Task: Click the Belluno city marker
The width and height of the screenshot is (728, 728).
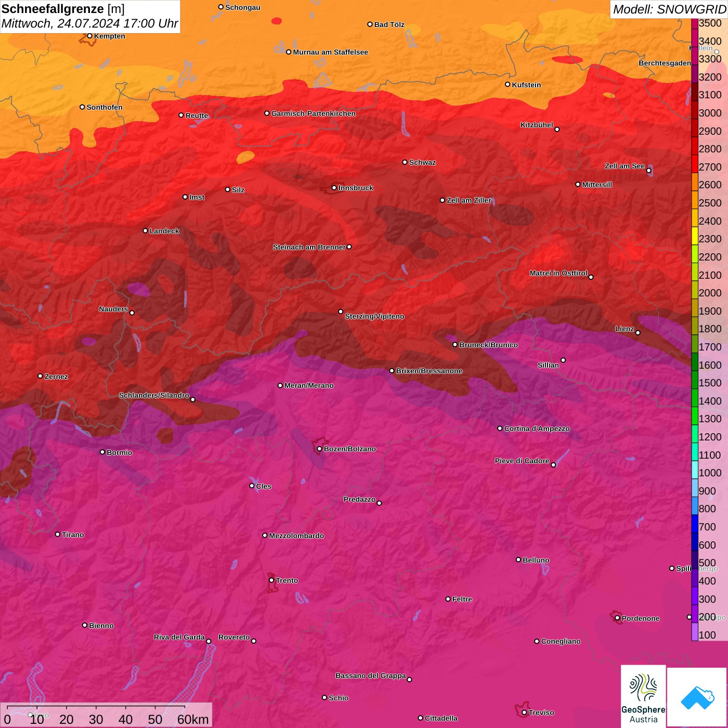Action: pos(518,560)
